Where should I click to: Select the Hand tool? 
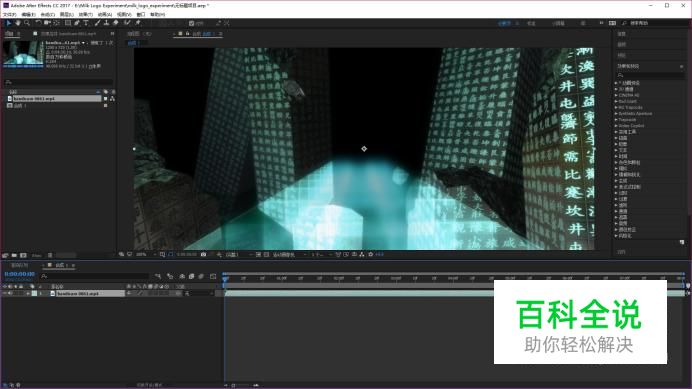[x=18, y=23]
